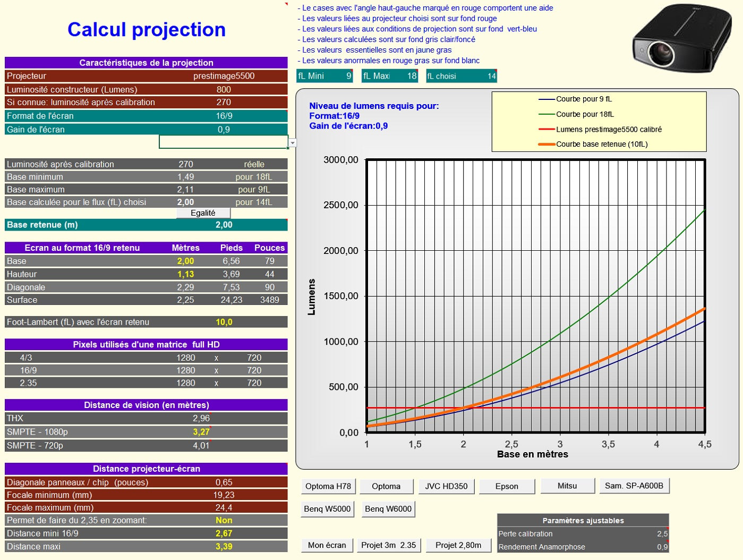Choose the Benq W6000 preset
743x560 pixels.
tap(388, 509)
